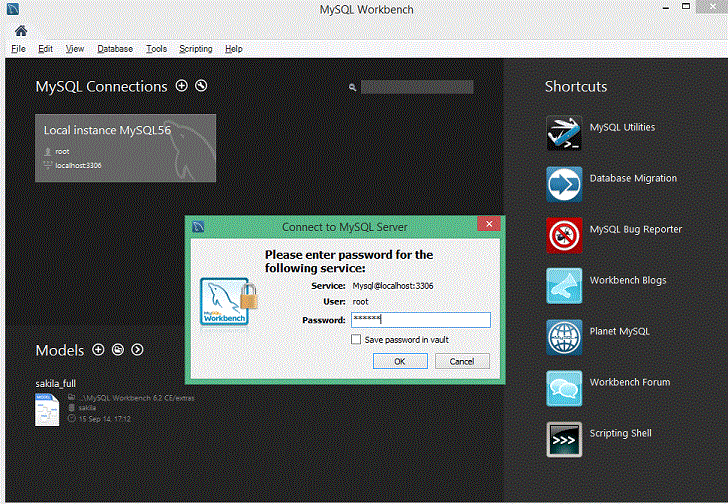The image size is (728, 504).
Task: Click the Mysql@localhost:3306 service value
Action: pyautogui.click(x=393, y=286)
